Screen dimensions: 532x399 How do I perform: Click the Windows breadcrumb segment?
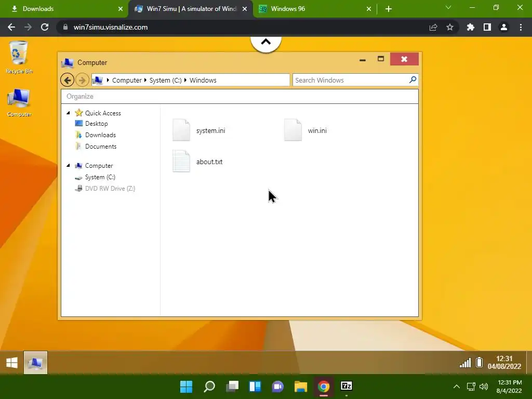point(203,80)
